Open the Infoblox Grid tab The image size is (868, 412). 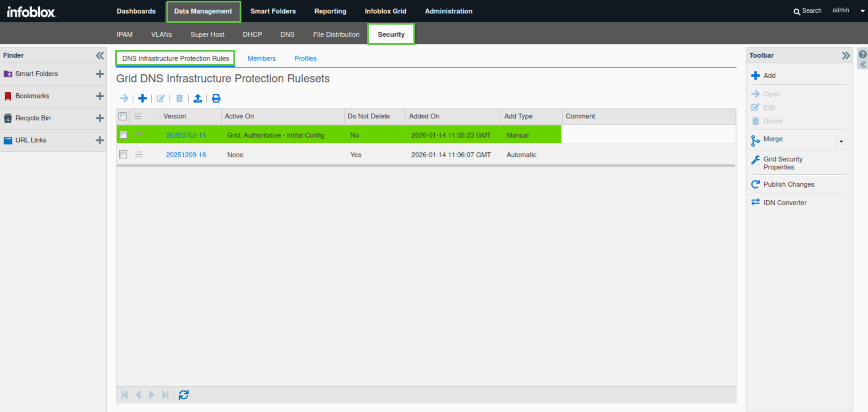tap(385, 11)
